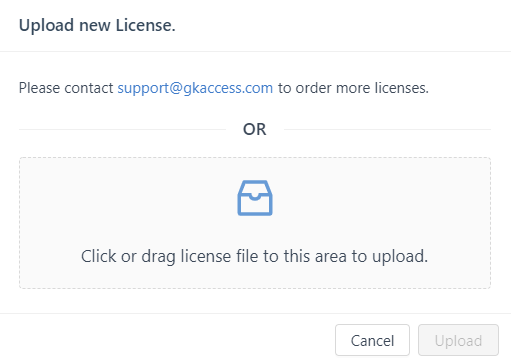Open the support@gkaccess.com email link
Screen dimensions: 511x363
pyautogui.click(x=195, y=88)
